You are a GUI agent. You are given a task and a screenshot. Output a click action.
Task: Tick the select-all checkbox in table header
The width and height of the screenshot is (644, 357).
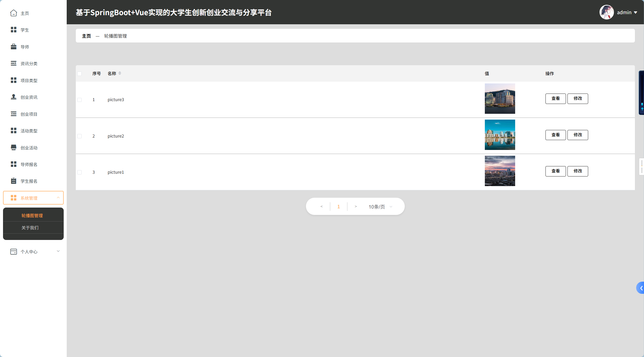[80, 74]
